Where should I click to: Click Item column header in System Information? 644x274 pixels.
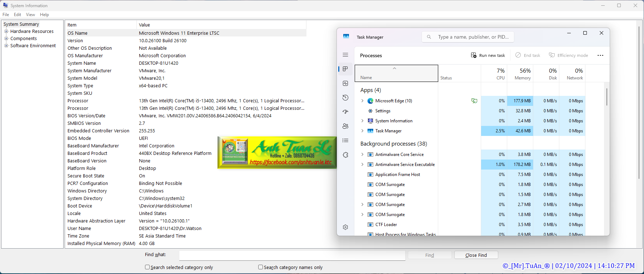[101, 25]
